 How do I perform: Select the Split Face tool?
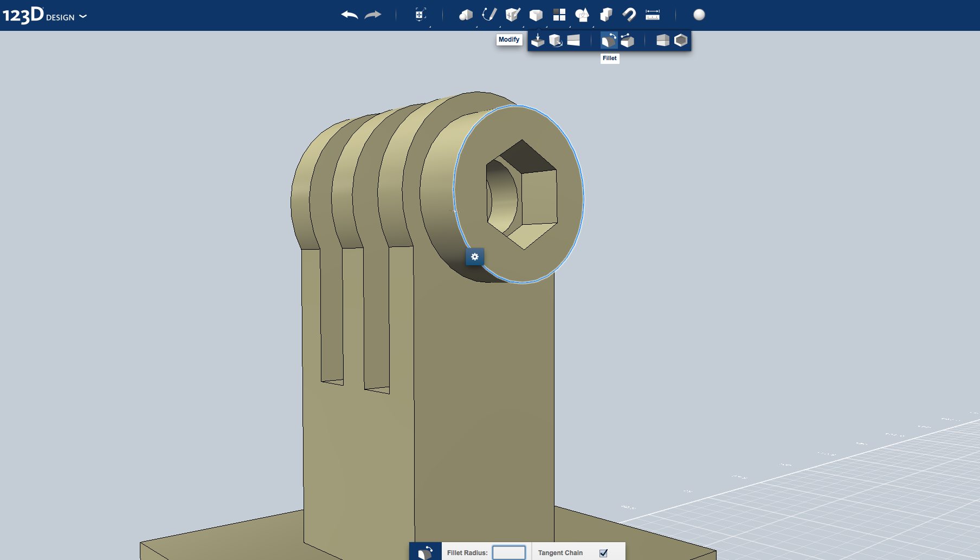pyautogui.click(x=573, y=40)
